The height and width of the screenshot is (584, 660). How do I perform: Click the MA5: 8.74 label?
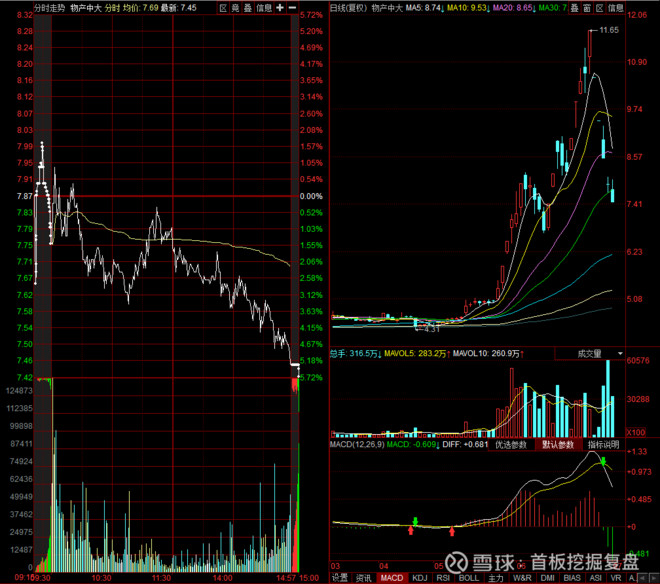pos(424,8)
